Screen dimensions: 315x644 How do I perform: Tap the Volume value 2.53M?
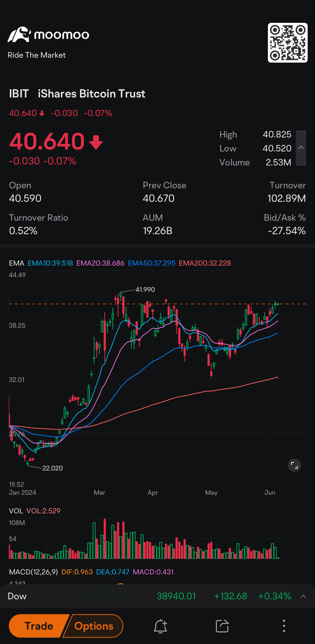278,163
